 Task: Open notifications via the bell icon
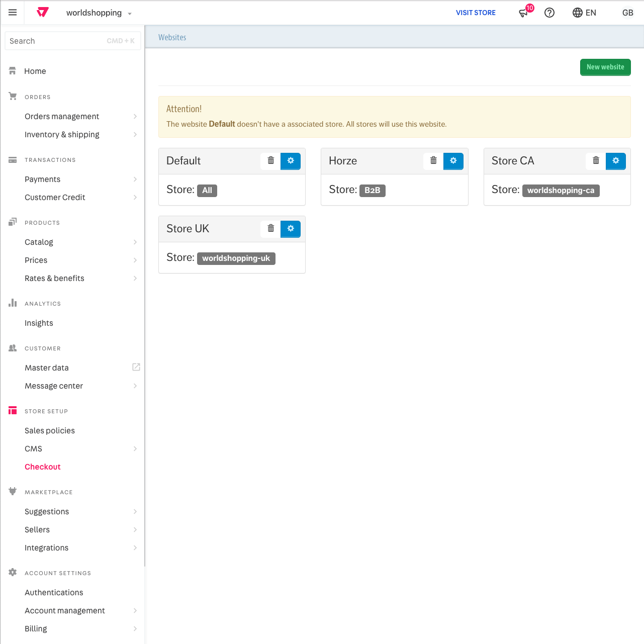(523, 13)
